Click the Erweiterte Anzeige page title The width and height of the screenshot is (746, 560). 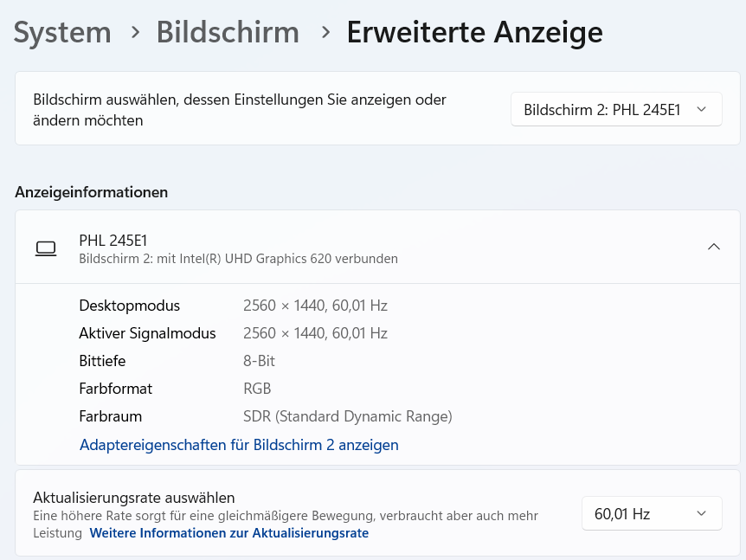pos(474,32)
